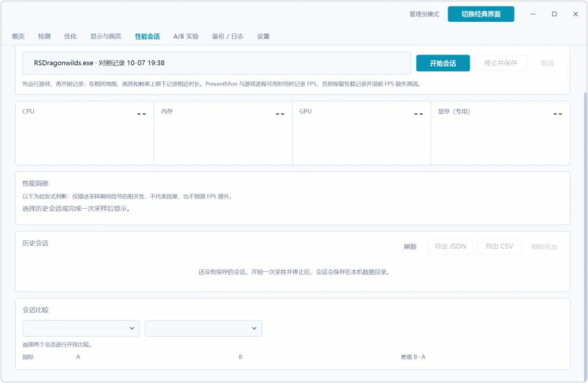Click the GPU metric card
The height and width of the screenshot is (383, 588).
tap(362, 133)
